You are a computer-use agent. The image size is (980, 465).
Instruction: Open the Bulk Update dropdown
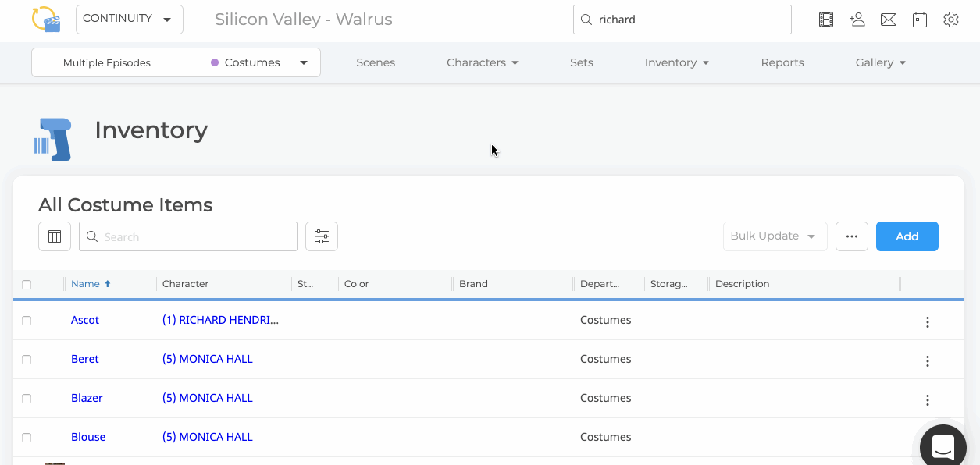coord(775,236)
